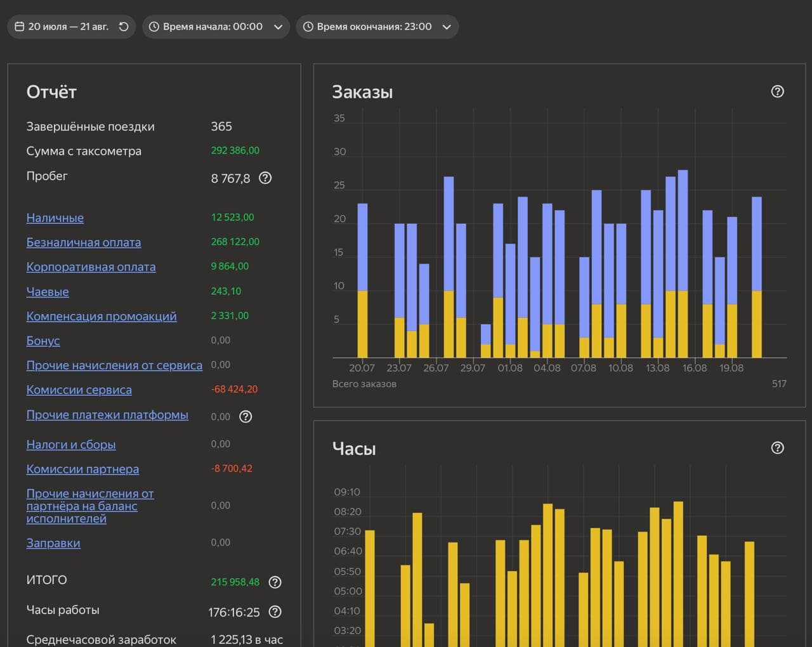Select the cashless amount 268 122,00

pyautogui.click(x=235, y=242)
